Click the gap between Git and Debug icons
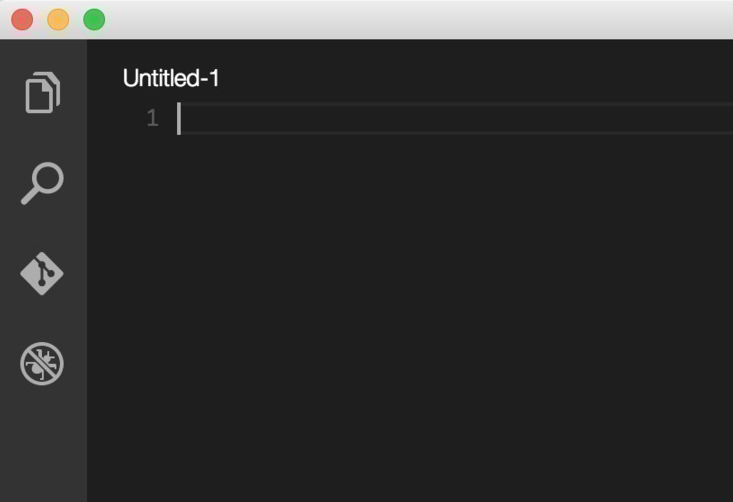The image size is (733, 502). click(43, 318)
